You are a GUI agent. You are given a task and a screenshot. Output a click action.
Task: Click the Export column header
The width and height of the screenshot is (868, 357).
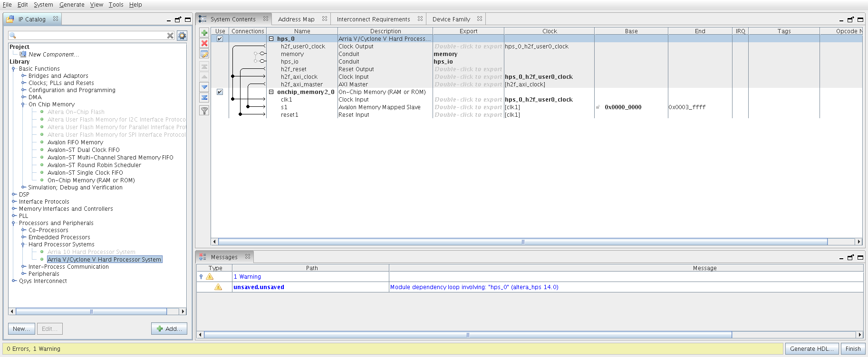468,31
